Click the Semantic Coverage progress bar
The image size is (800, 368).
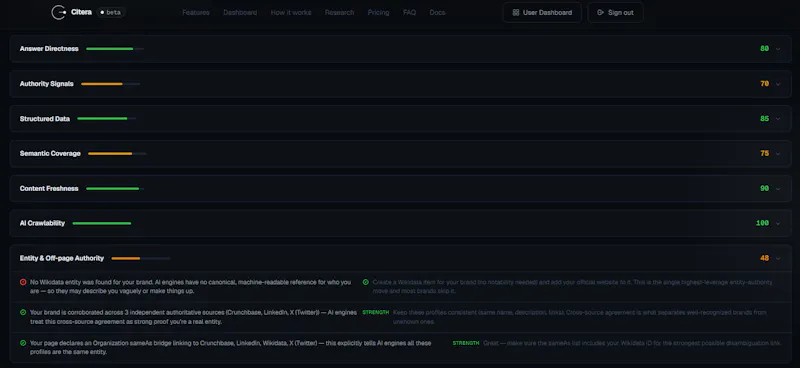click(x=117, y=154)
